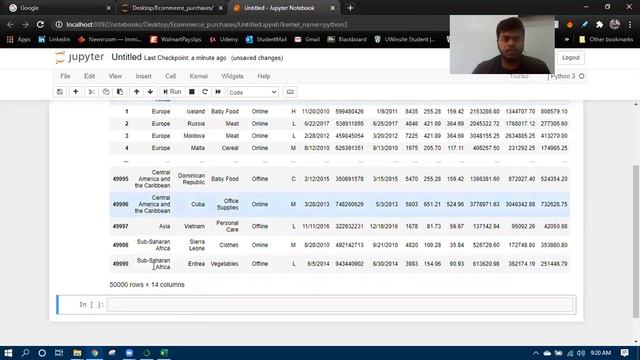Click the Jupyter logo
640x360 pixels.
pyautogui.click(x=80, y=57)
